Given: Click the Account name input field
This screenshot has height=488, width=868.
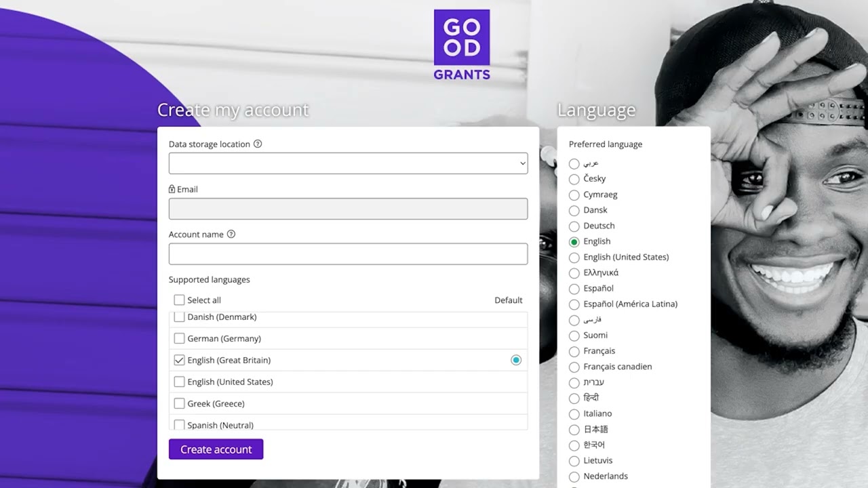Looking at the screenshot, I should (348, 254).
